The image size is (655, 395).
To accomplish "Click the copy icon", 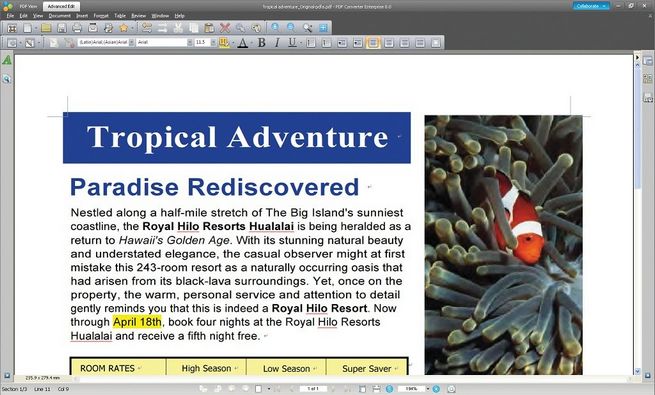I will pyautogui.click(x=194, y=28).
